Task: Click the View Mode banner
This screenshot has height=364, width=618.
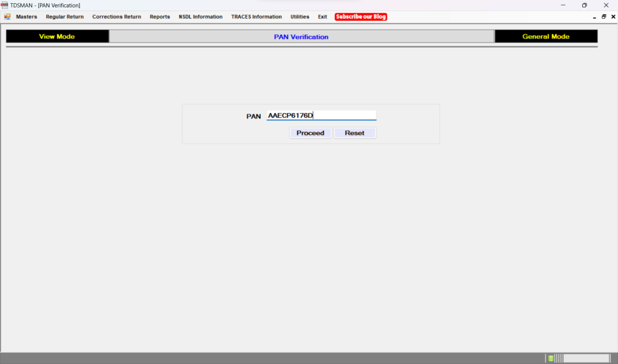Action: 57,36
